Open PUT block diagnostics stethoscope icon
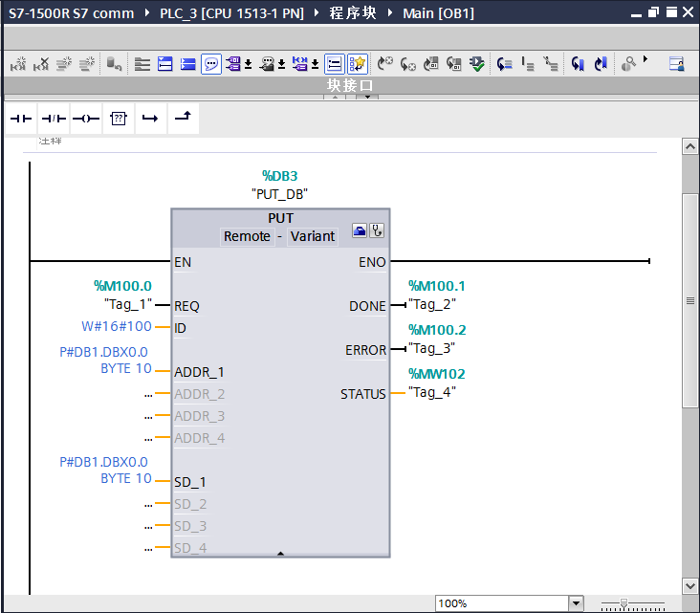700x613 pixels. coord(377,230)
